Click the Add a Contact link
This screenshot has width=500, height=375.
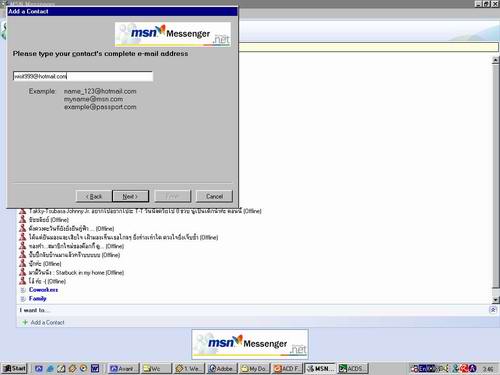tap(47, 322)
